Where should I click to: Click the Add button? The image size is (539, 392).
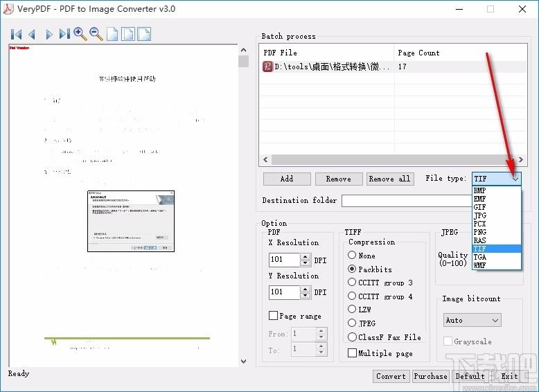click(287, 179)
